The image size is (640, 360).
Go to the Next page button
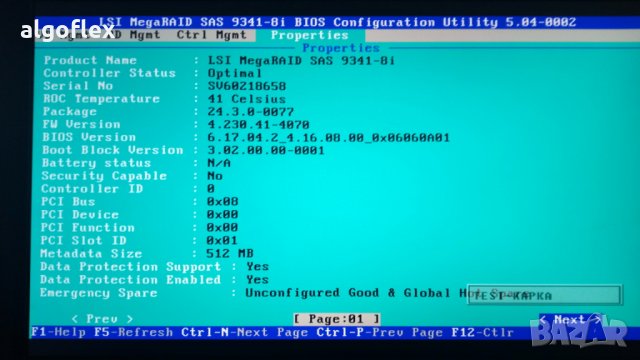point(570,320)
